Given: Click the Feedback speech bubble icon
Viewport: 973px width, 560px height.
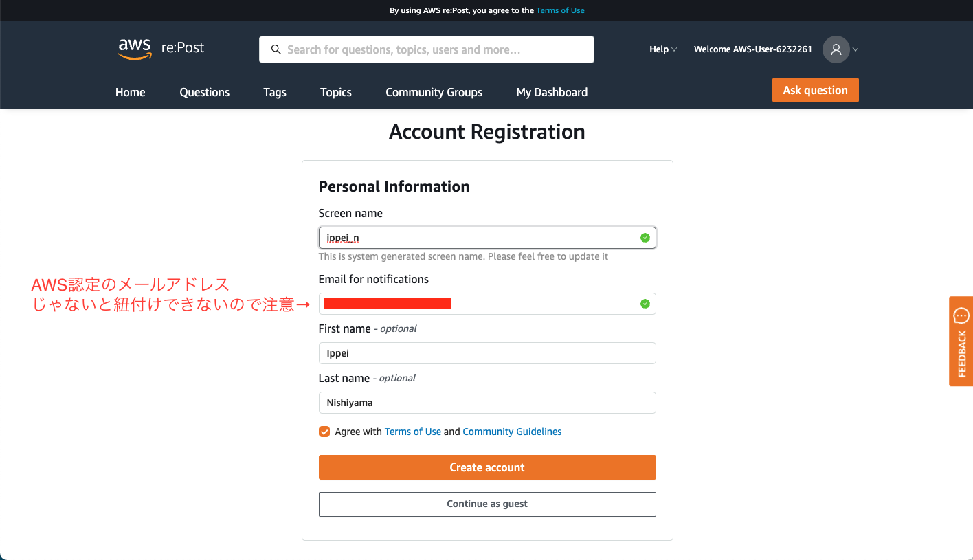Looking at the screenshot, I should [x=961, y=316].
